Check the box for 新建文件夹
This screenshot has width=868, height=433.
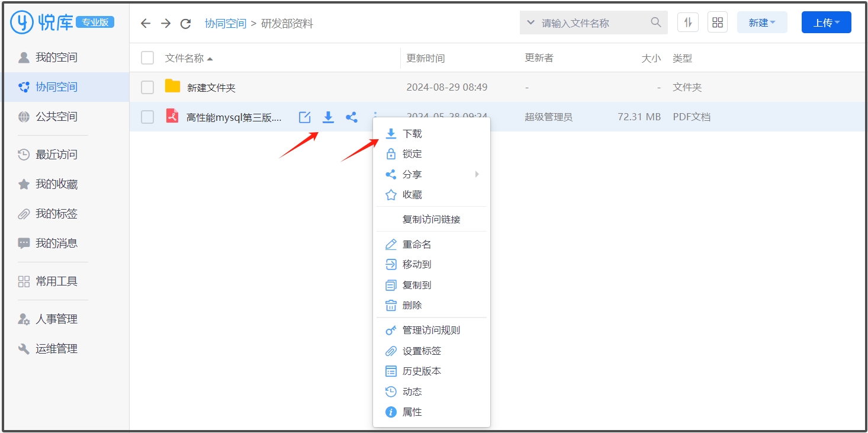[x=147, y=88]
